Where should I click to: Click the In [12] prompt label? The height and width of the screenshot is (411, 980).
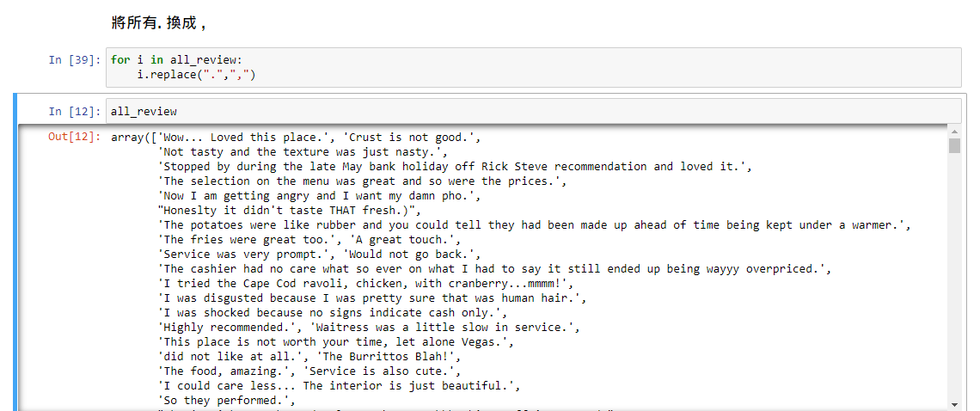tap(75, 112)
